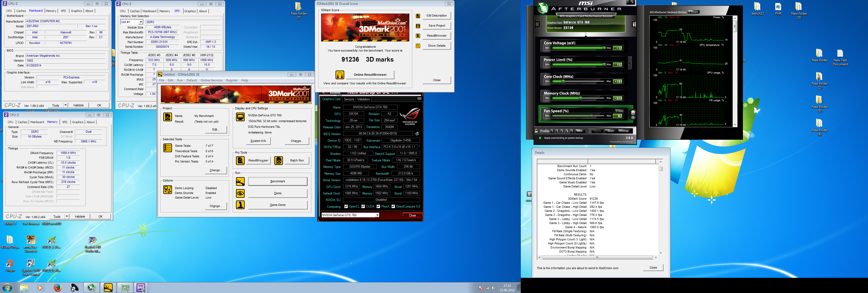Toggle the DirectCompute 5.0 checkbox in GPU-Z
This screenshot has width=868, height=293.
pos(393,206)
